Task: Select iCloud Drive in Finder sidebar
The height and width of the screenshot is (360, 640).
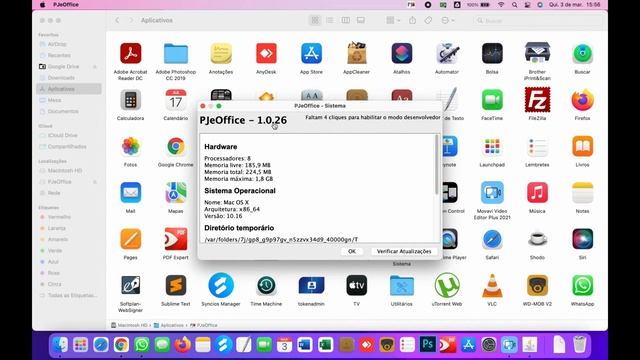Action: (x=69, y=135)
